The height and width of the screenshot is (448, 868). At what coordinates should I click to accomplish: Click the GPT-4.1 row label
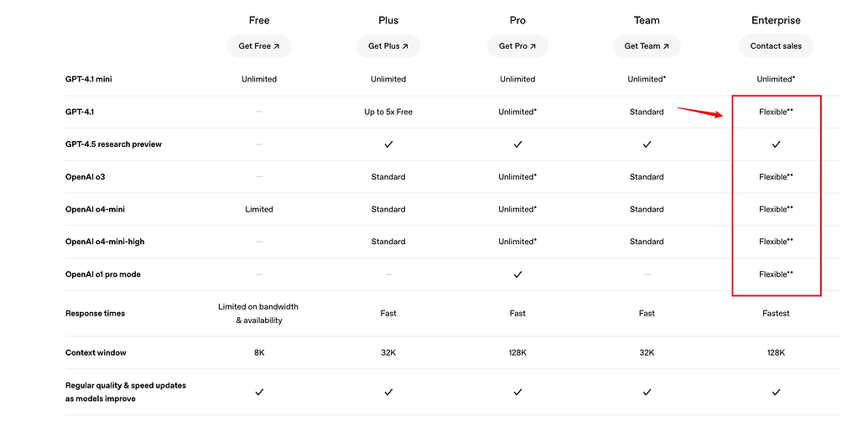[80, 112]
